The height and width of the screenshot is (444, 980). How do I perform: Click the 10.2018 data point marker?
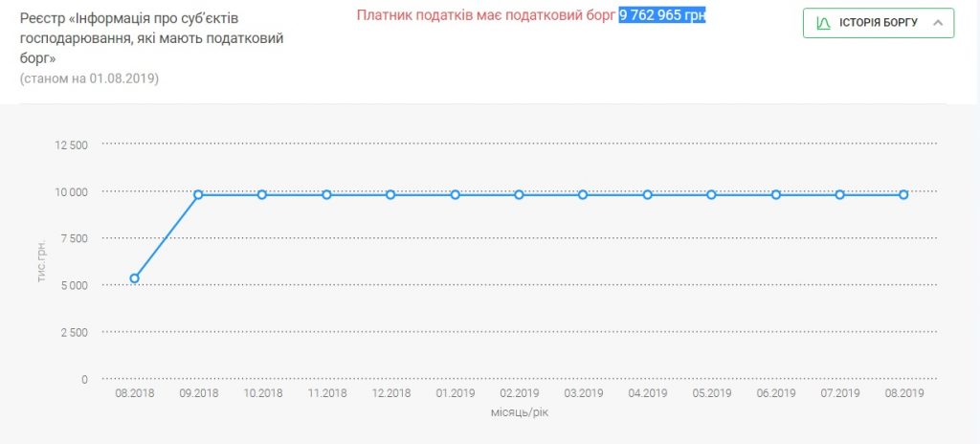tap(262, 194)
